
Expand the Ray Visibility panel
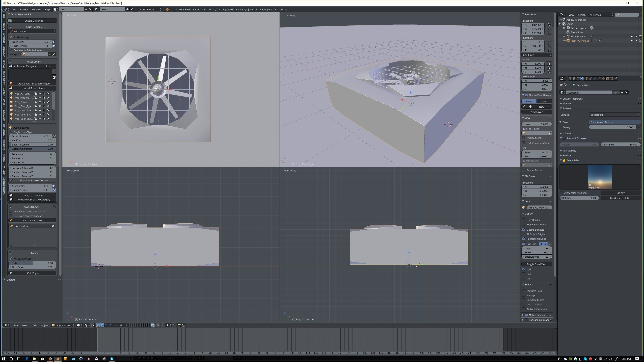(x=569, y=151)
